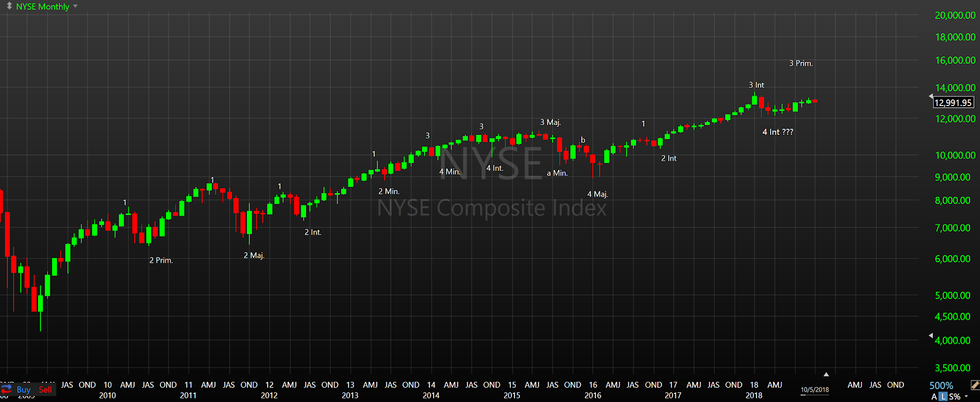Screen dimensions: 980x402
Task: Open the scale options dropdown arrow
Action: [x=967, y=396]
